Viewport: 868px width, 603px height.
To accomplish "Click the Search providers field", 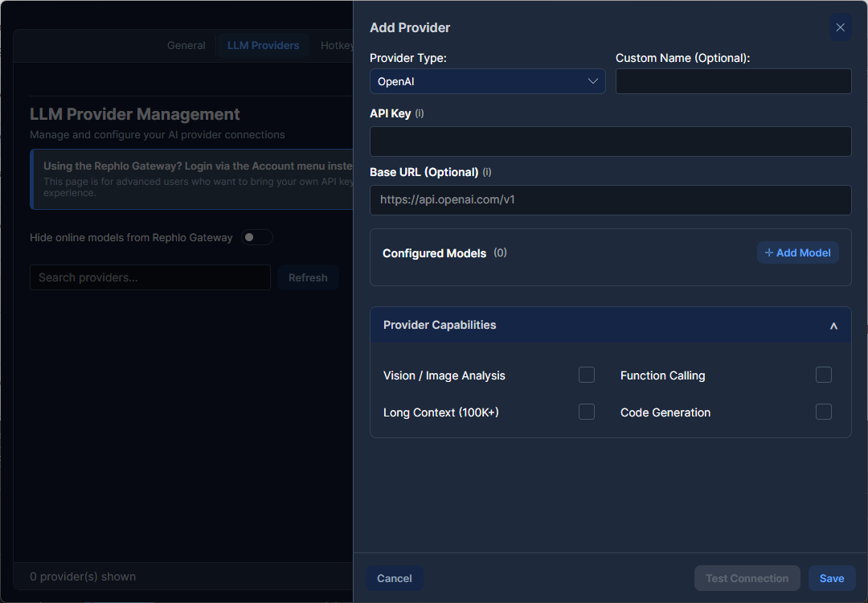I will click(150, 277).
